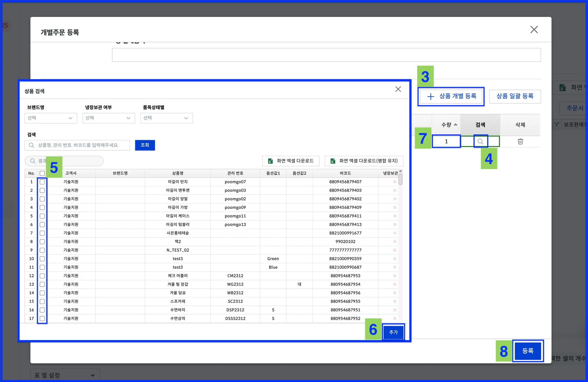The width and height of the screenshot is (588, 382).
Task: Toggle the select-all checkbox in the table header
Action: (42, 173)
